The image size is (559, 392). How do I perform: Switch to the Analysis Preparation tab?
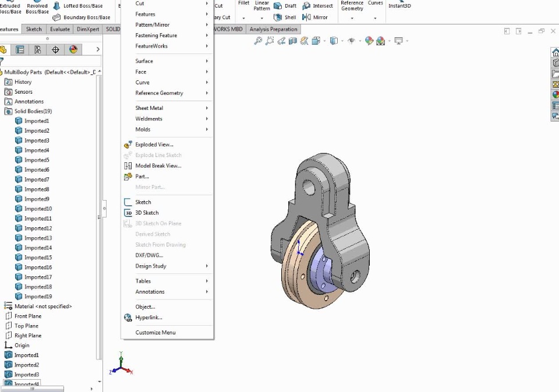(273, 29)
